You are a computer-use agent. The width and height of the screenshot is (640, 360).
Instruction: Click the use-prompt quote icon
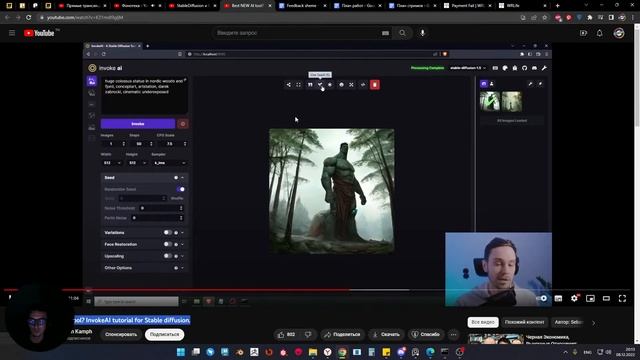[x=310, y=84]
